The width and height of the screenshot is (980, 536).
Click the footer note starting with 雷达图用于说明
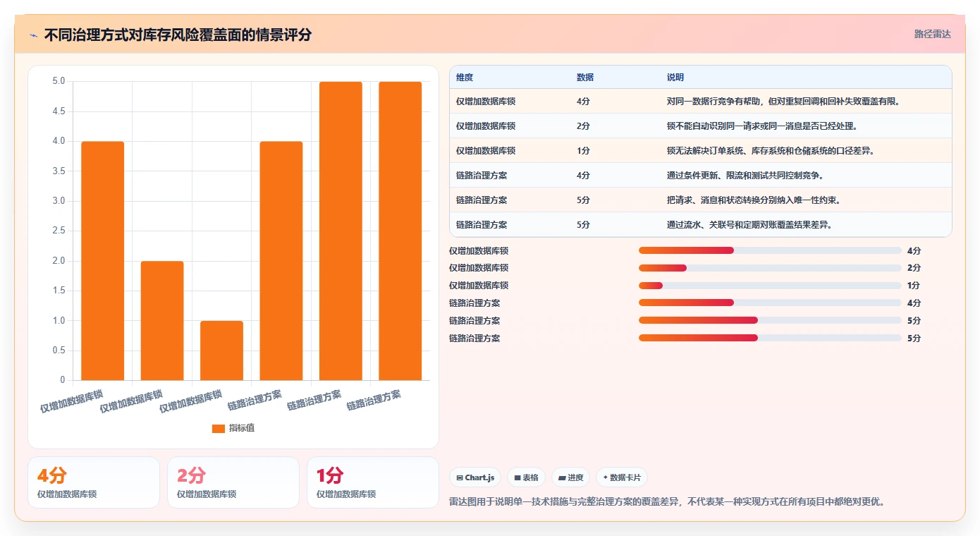pyautogui.click(x=667, y=502)
